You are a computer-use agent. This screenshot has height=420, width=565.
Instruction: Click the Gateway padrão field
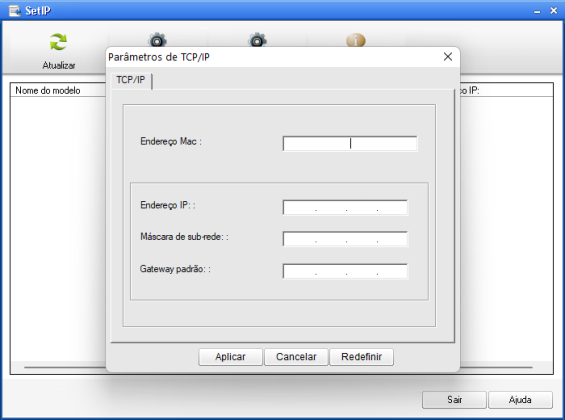click(345, 271)
